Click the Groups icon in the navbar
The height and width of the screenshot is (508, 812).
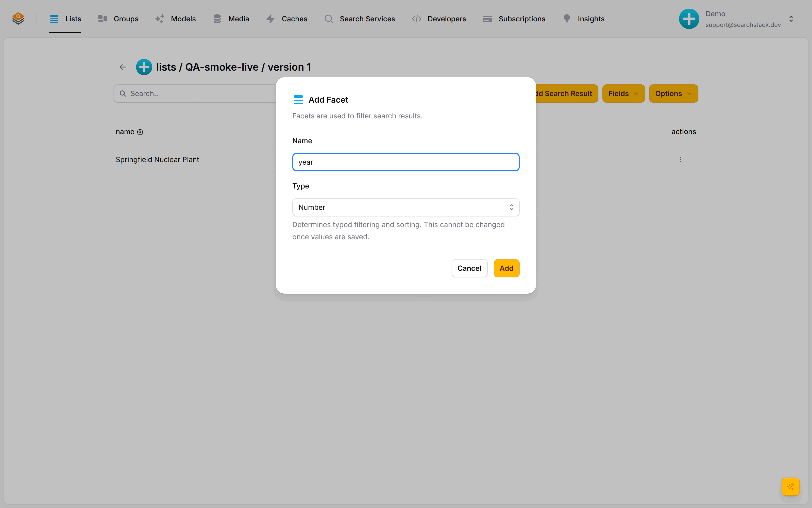pos(102,19)
